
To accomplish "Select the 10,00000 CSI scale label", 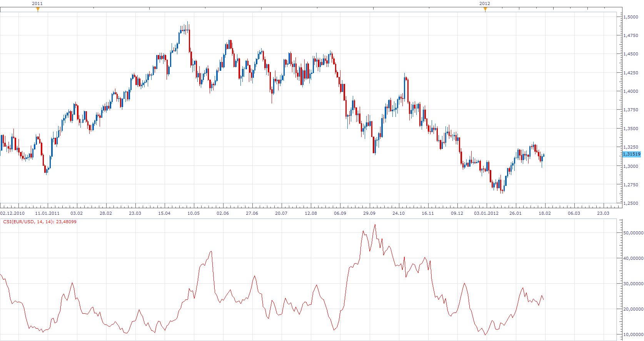I will click(633, 334).
